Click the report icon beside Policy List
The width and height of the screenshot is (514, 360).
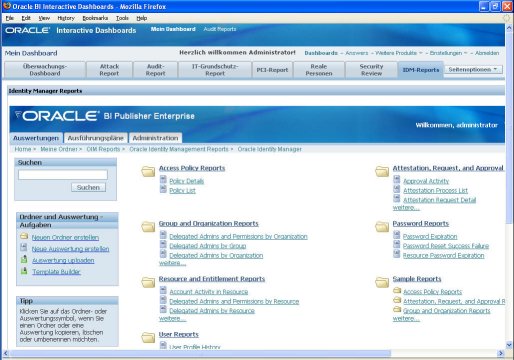[163, 189]
